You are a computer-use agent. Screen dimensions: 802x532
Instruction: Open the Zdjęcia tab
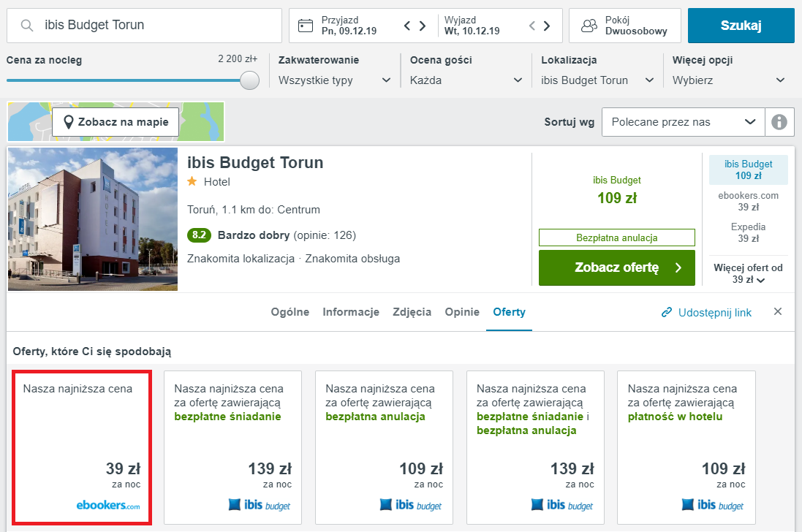click(x=412, y=312)
